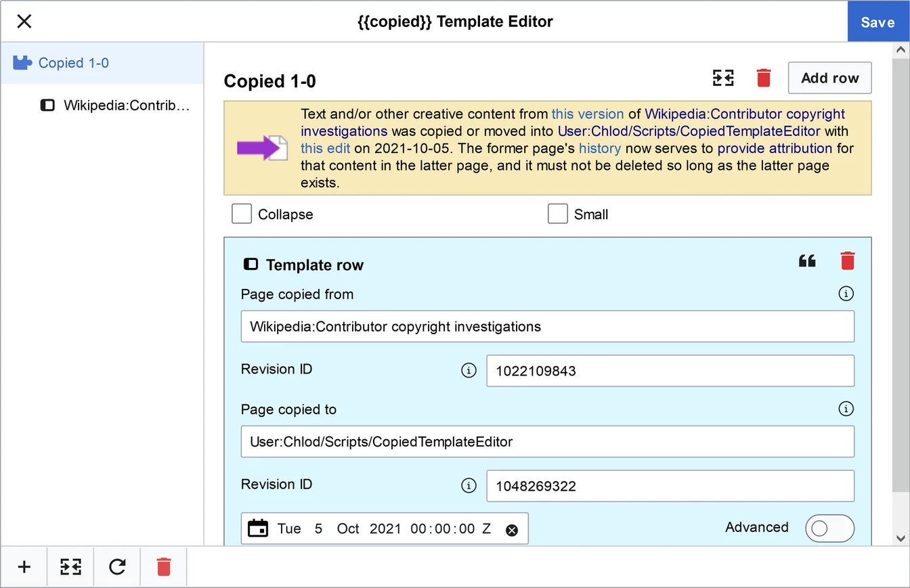
Task: Click the Save button
Action: [877, 22]
